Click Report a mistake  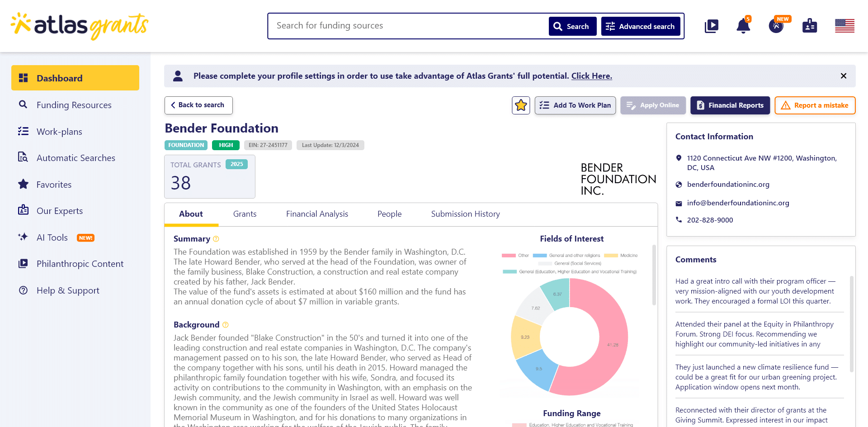point(815,105)
